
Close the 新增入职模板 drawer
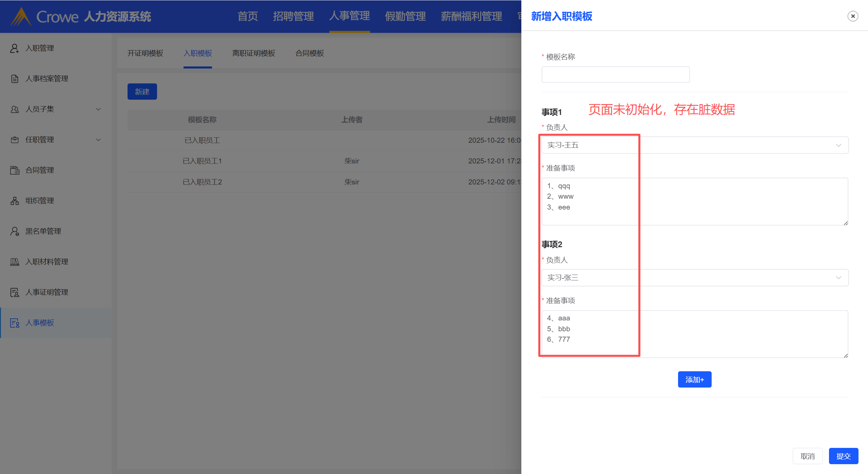point(852,16)
